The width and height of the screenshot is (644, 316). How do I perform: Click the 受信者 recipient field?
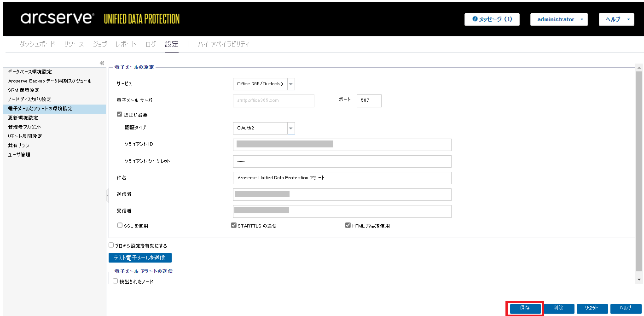point(342,211)
